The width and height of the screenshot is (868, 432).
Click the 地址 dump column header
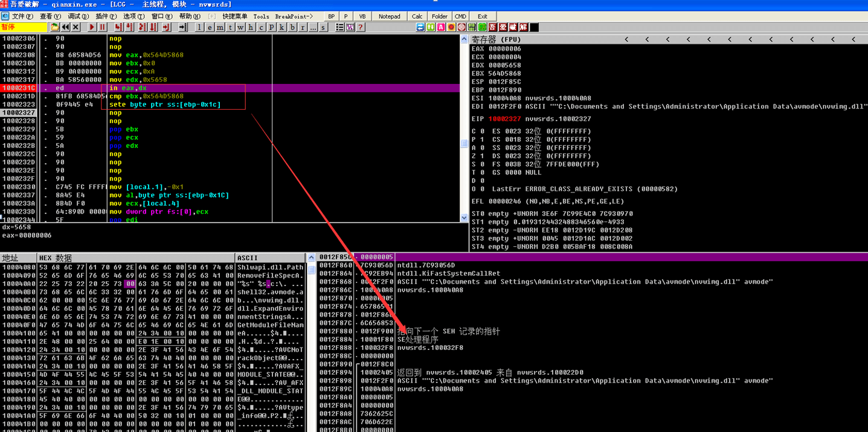coord(18,258)
